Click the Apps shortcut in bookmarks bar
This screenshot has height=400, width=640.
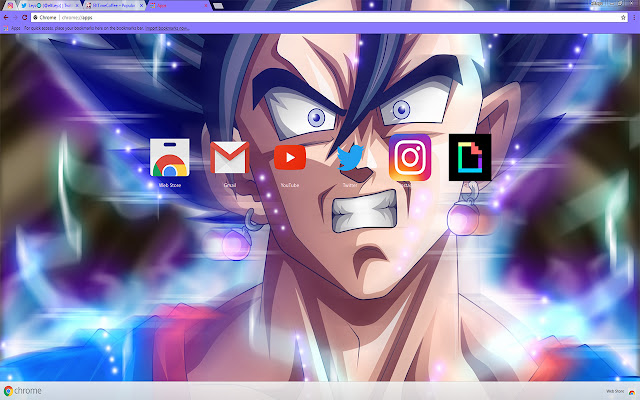(x=13, y=29)
